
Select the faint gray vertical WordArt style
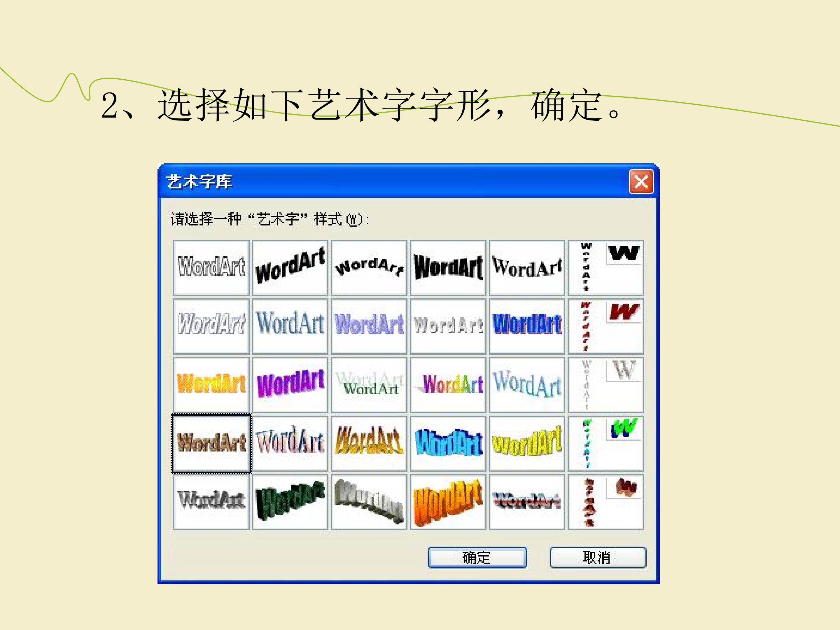click(606, 385)
